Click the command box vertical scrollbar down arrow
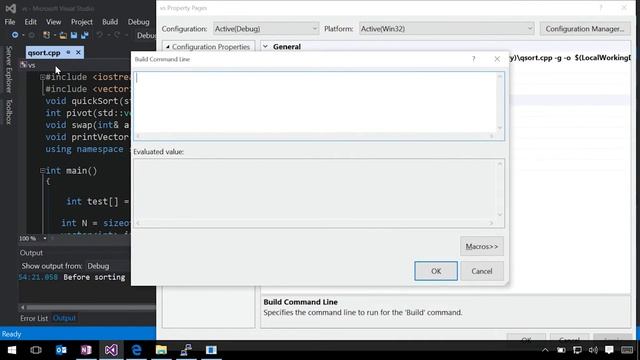The width and height of the screenshot is (640, 360). coord(500,128)
